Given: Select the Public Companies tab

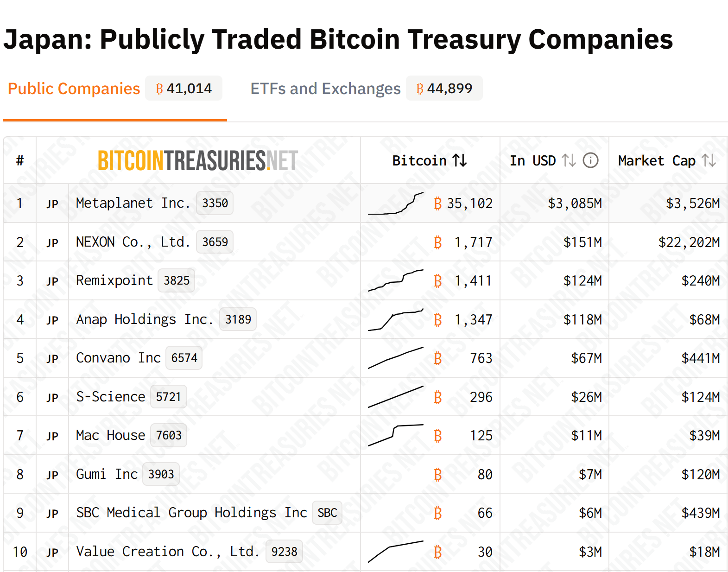Looking at the screenshot, I should [x=74, y=88].
